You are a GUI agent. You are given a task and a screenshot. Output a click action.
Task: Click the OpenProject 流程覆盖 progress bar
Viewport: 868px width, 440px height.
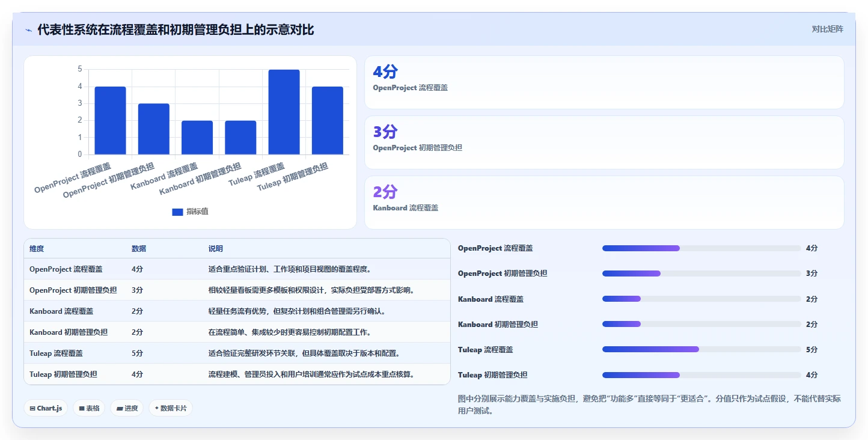coord(701,248)
